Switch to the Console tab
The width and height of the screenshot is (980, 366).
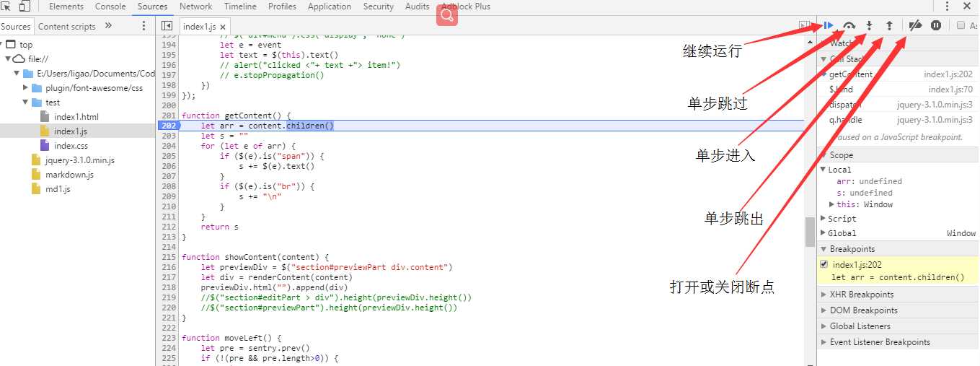coord(110,6)
